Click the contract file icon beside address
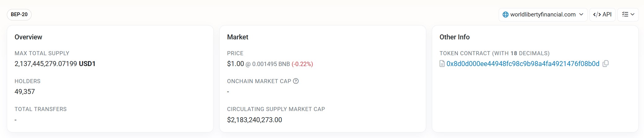 point(442,64)
